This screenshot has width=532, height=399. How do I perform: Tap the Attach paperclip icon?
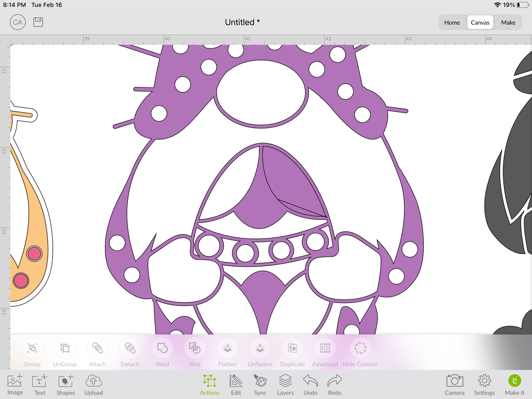(97, 348)
